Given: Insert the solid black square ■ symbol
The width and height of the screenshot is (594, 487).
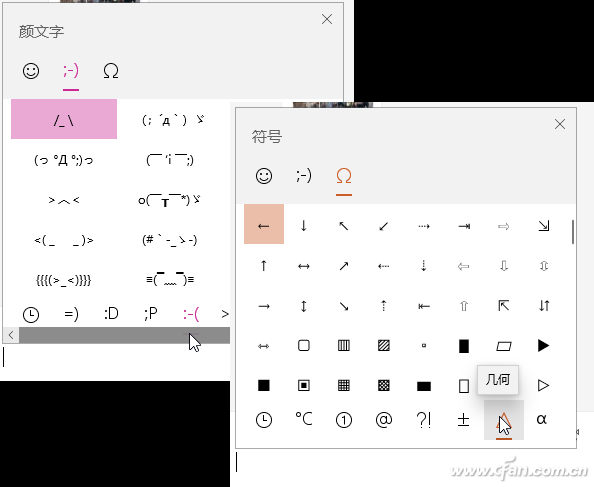Looking at the screenshot, I should coord(264,386).
